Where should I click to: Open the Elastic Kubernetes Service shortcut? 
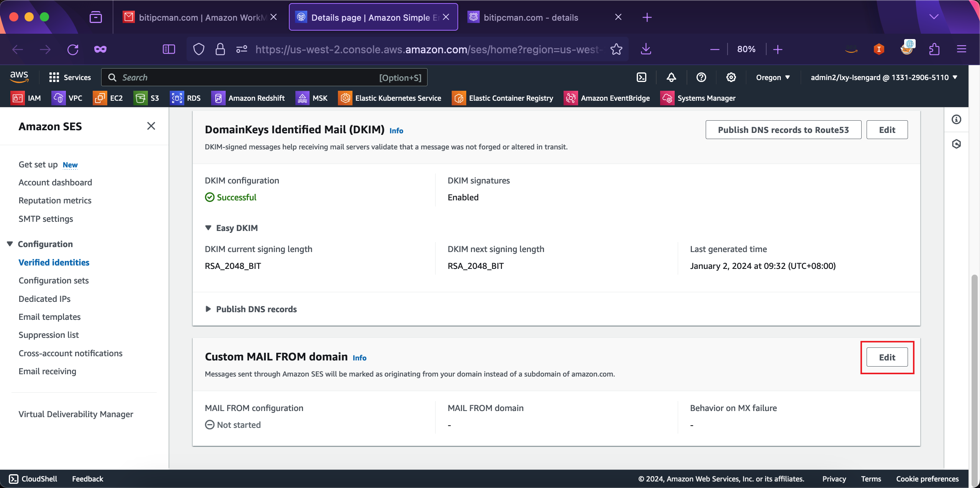click(390, 98)
